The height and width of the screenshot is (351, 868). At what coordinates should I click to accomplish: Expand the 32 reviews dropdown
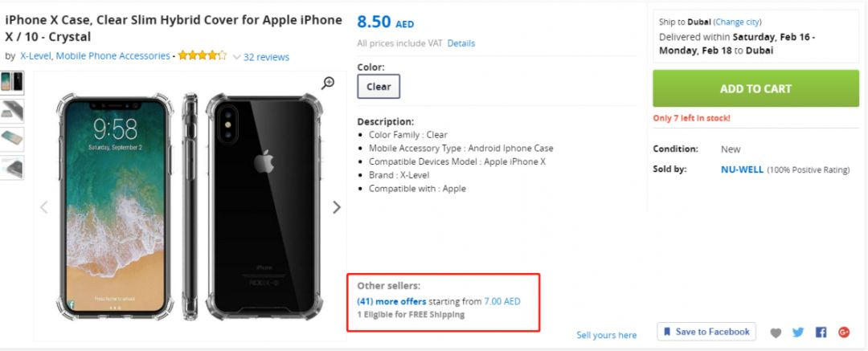click(260, 57)
